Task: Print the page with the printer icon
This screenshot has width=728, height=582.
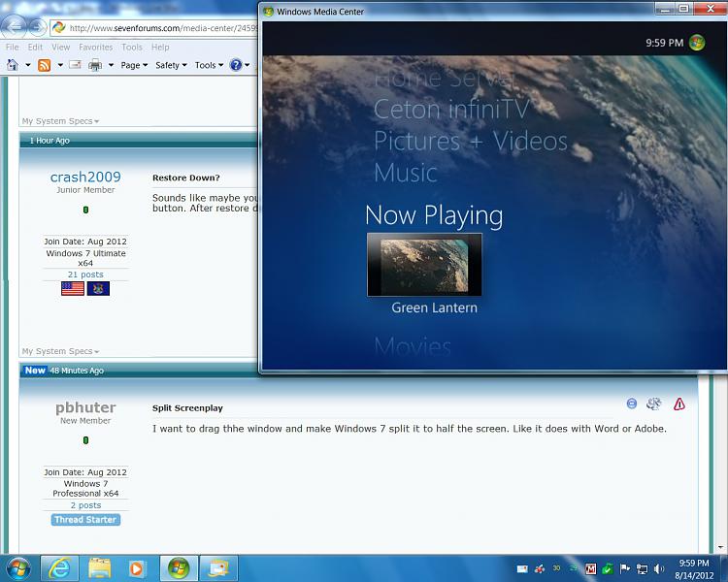Action: click(x=95, y=65)
